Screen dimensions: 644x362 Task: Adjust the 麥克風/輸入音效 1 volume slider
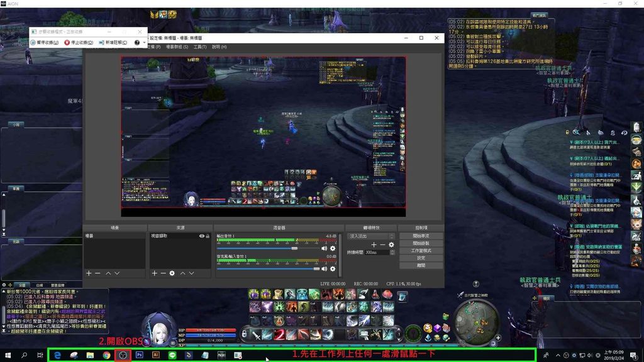pos(317,269)
